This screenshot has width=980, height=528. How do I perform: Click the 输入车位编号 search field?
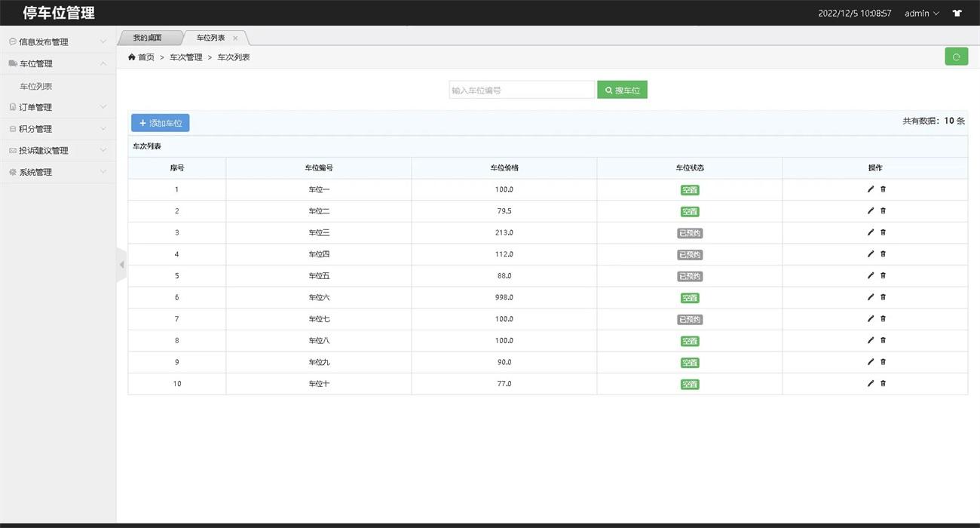coord(522,90)
